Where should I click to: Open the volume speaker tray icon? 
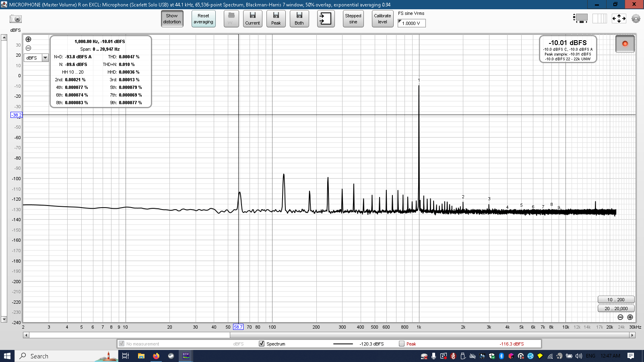click(x=579, y=356)
